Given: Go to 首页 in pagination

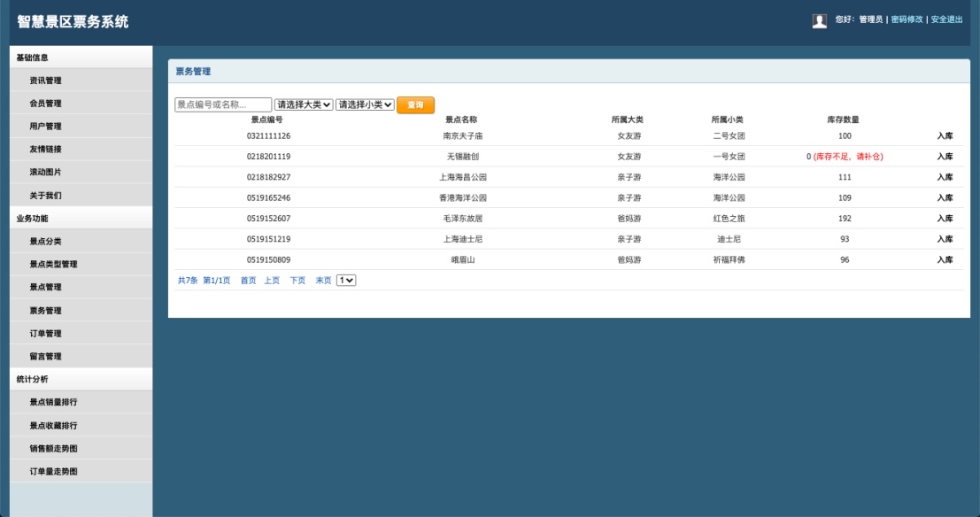Looking at the screenshot, I should click(248, 281).
